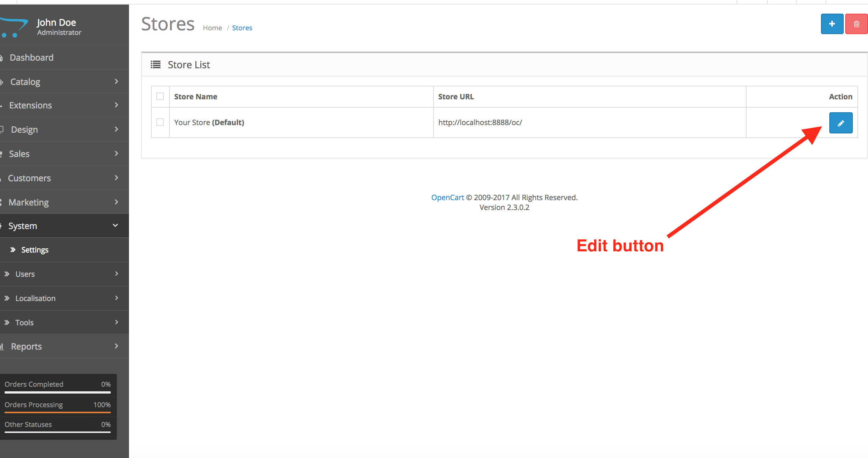The height and width of the screenshot is (458, 868).
Task: Open the OpenCart footer link
Action: pyautogui.click(x=448, y=198)
